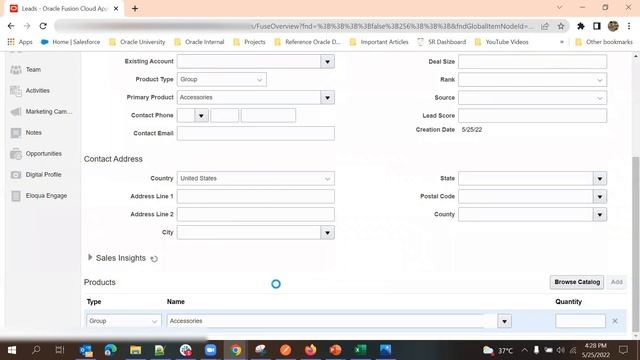The height and width of the screenshot is (360, 640).
Task: Open the Windows notification center icon
Action: tap(623, 350)
